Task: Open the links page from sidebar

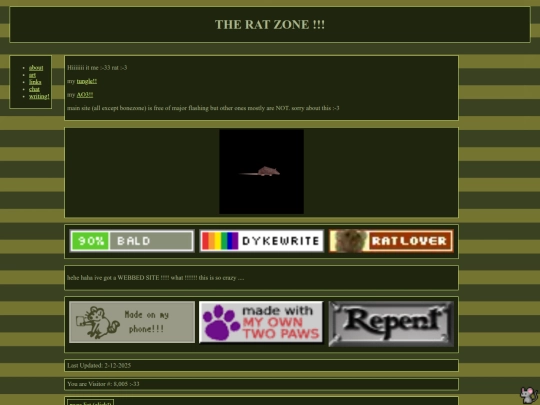Action: click(35, 82)
